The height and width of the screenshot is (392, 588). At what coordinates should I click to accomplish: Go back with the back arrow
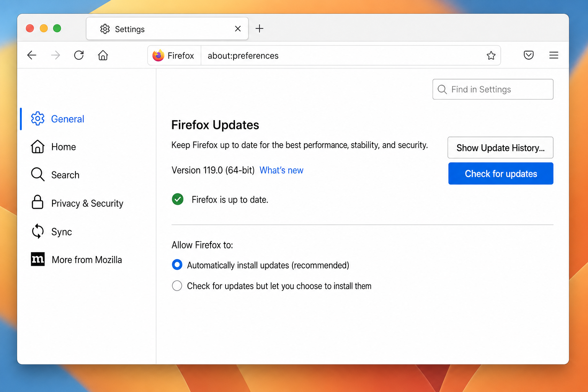click(32, 55)
